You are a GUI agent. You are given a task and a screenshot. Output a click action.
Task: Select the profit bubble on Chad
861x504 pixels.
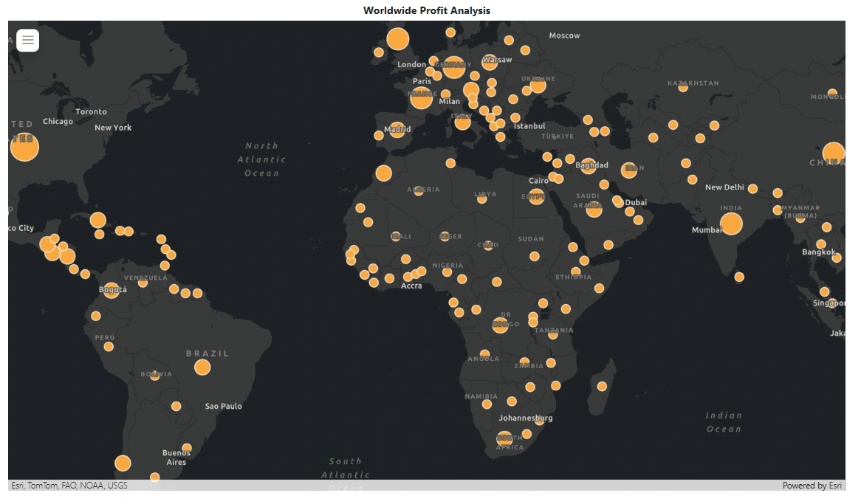click(x=487, y=246)
